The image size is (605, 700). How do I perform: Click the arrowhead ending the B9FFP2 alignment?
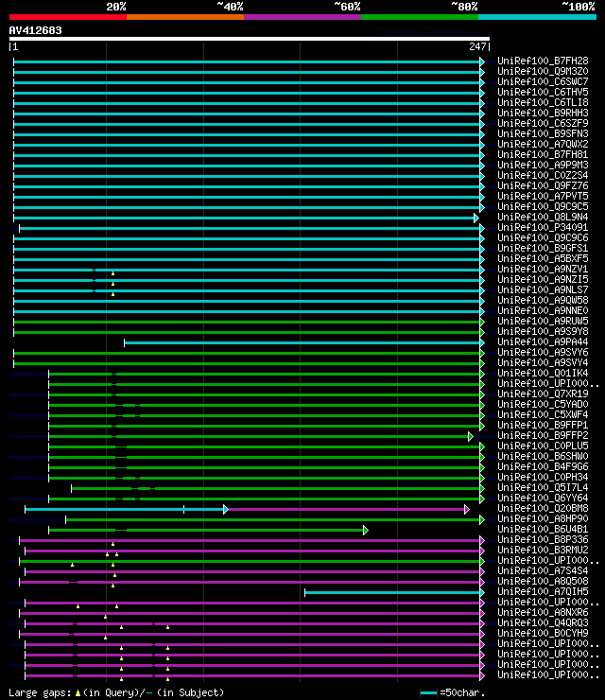(470, 437)
